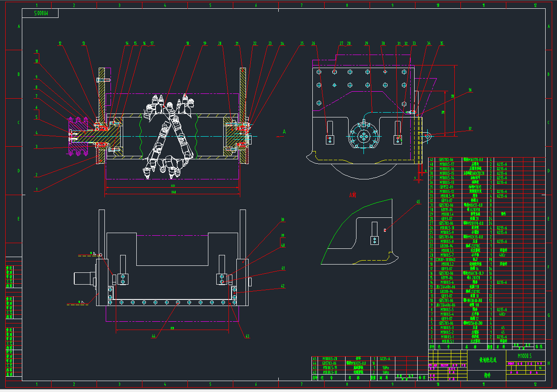This screenshot has height=392, width=557.
Task: Pick callout balloon number 22
Action: click(x=254, y=43)
